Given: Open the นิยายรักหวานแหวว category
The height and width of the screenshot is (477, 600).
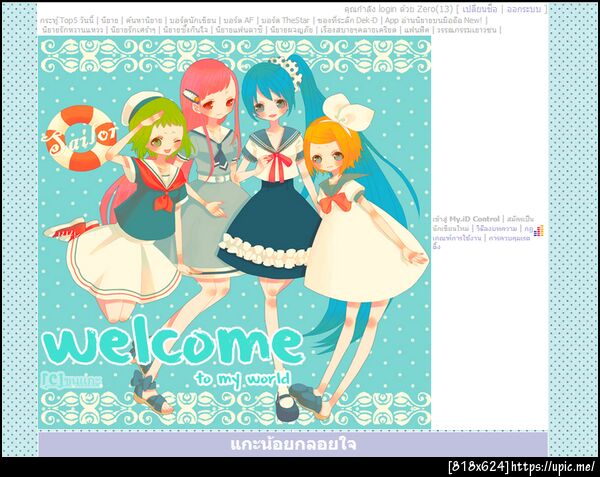Looking at the screenshot, I should (73, 29).
